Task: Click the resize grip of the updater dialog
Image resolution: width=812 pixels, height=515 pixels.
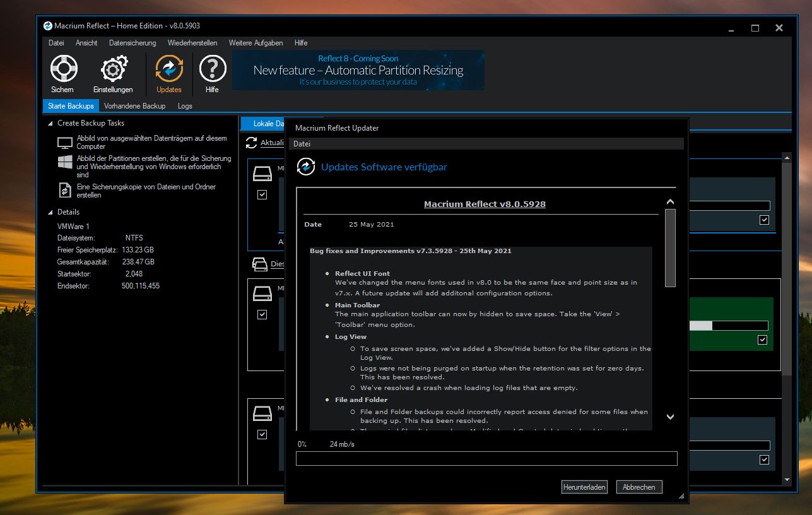Action: click(x=681, y=496)
